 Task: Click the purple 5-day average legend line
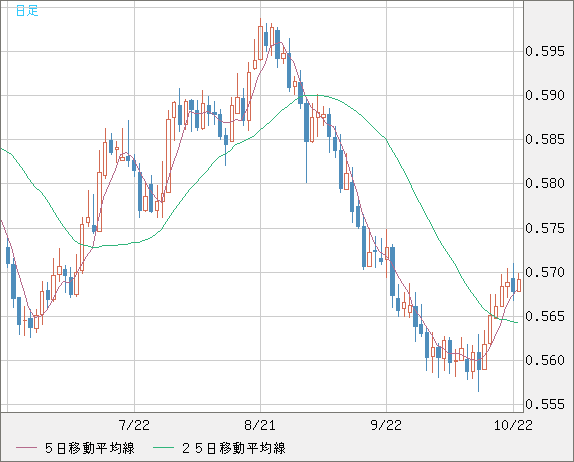26,448
